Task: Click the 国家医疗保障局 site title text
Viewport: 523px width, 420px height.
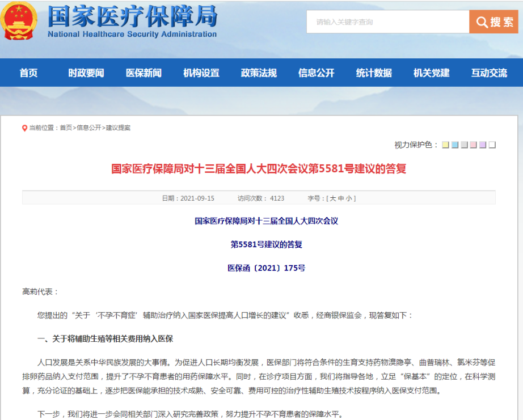Action: pyautogui.click(x=133, y=16)
